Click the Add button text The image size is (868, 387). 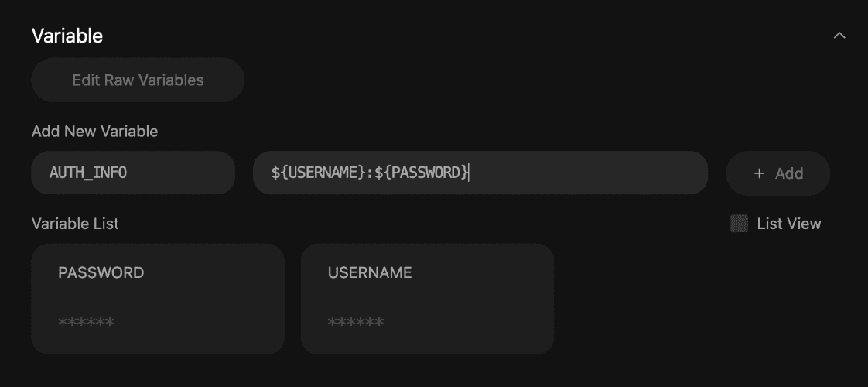(789, 173)
